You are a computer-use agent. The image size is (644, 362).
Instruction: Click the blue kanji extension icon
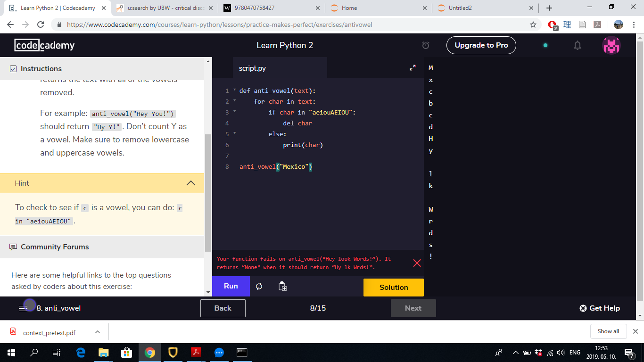[567, 25]
